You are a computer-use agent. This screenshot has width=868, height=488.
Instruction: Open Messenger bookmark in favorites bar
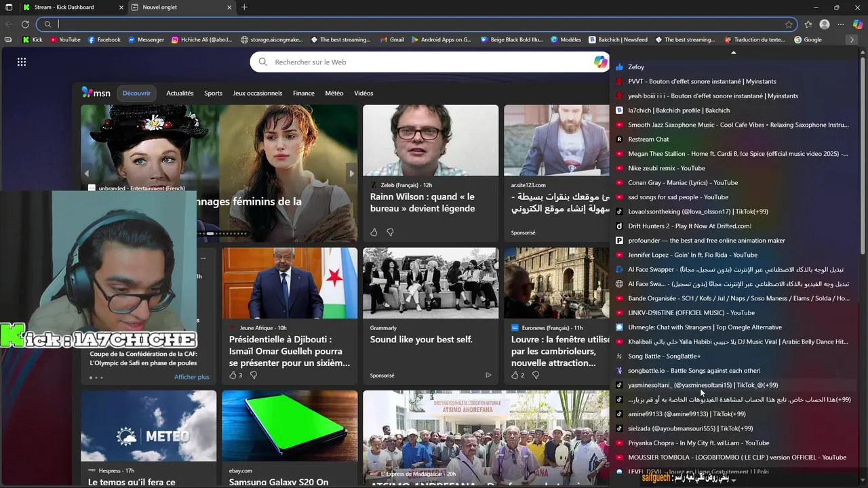click(x=146, y=39)
